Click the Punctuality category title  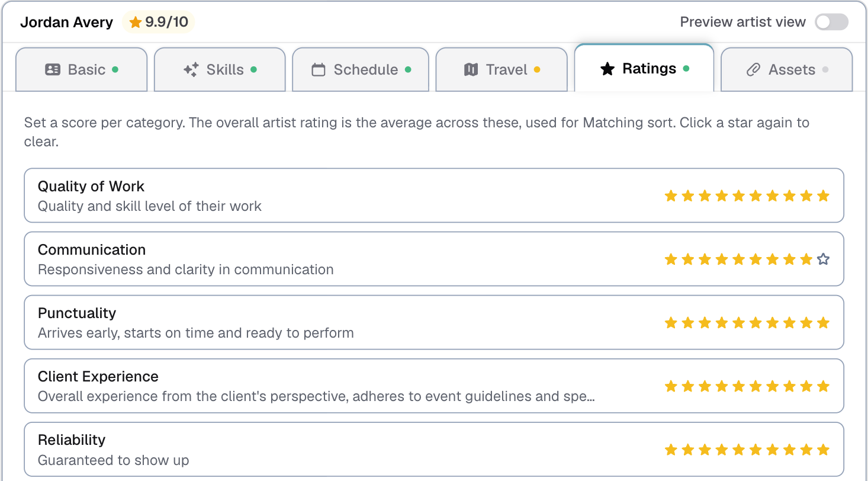(x=77, y=313)
